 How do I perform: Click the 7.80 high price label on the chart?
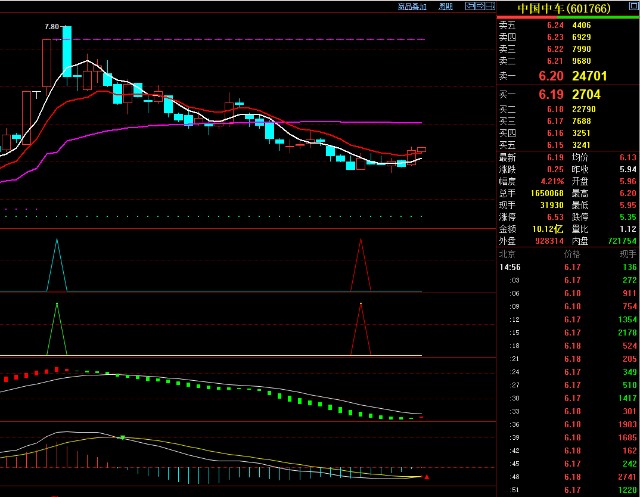[51, 27]
